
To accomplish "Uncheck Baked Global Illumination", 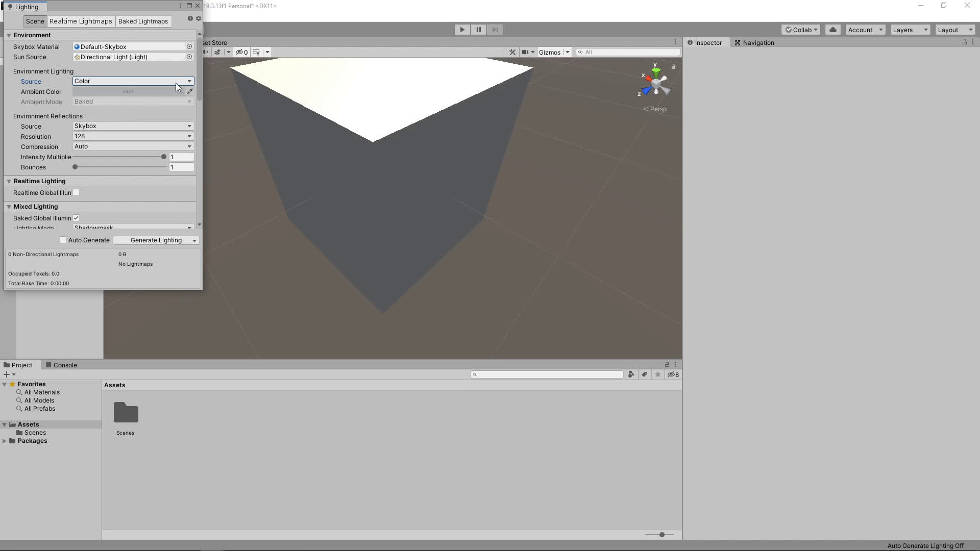I will click(x=76, y=218).
